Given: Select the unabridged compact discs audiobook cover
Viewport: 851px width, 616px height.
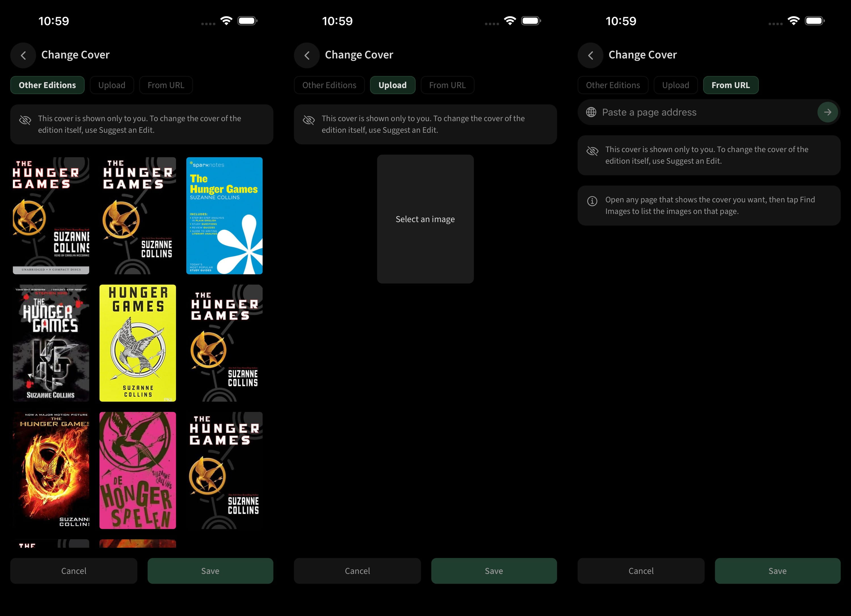Looking at the screenshot, I should (x=51, y=215).
